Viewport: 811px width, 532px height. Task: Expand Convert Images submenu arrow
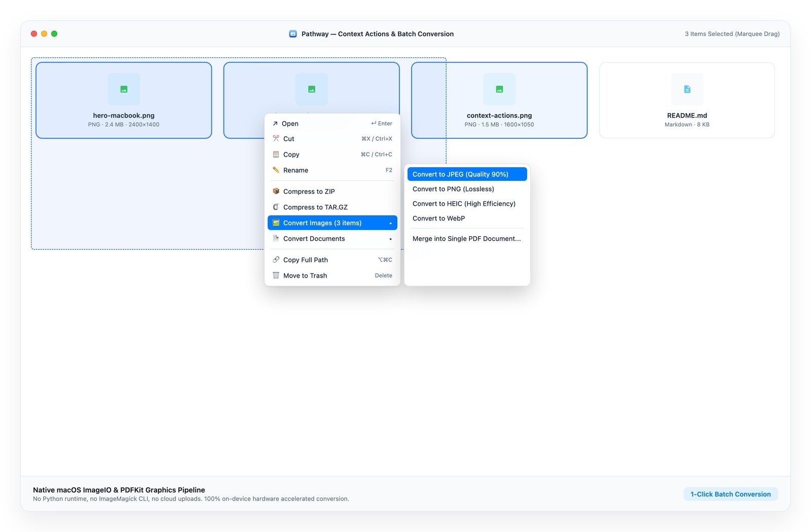point(391,223)
